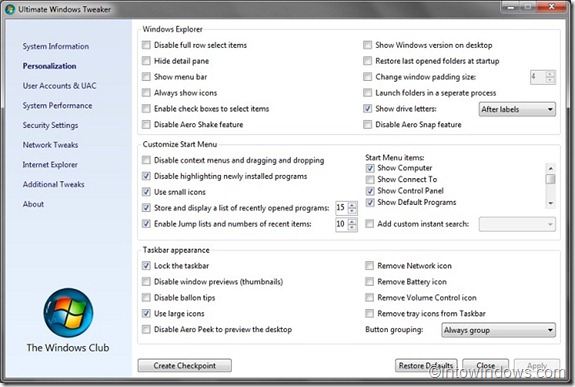Uncheck Show drive letters
This screenshot has height=387, width=575.
click(367, 109)
